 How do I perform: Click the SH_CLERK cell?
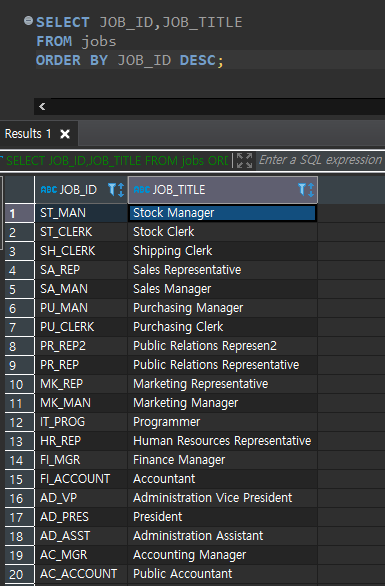[x=81, y=251]
